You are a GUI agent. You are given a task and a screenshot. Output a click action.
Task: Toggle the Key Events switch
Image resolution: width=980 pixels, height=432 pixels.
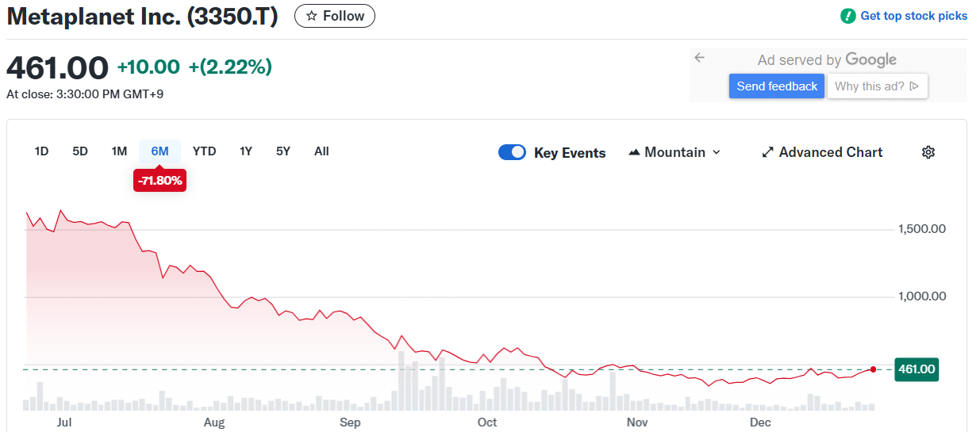tap(512, 152)
